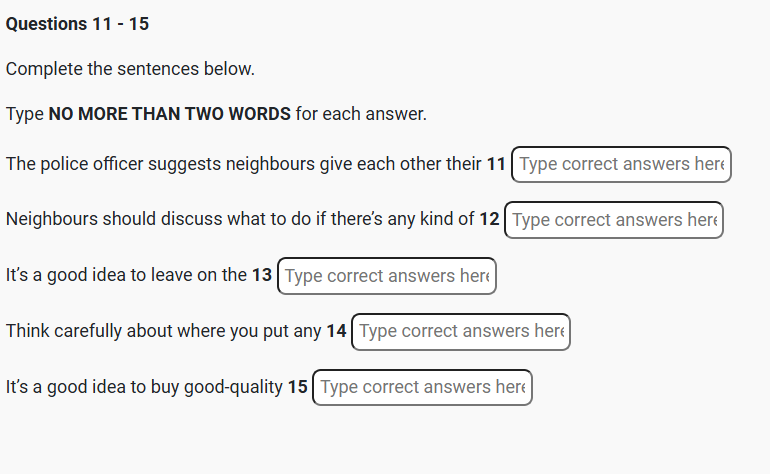Click the bold number 14 label

click(x=336, y=331)
